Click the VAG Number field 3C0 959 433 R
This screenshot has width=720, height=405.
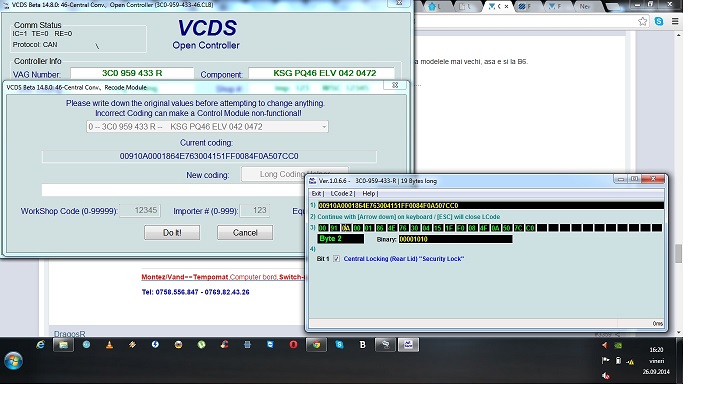point(132,73)
